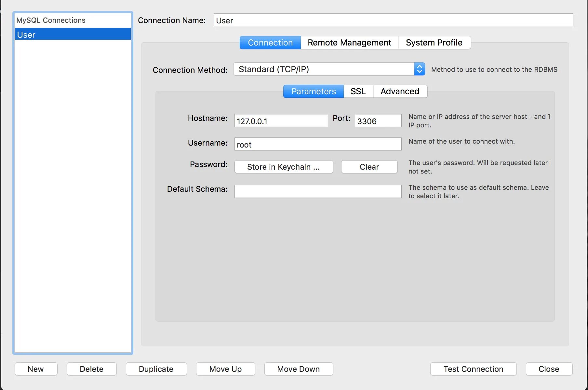
Task: Click the Connection Name input field
Action: [x=393, y=20]
